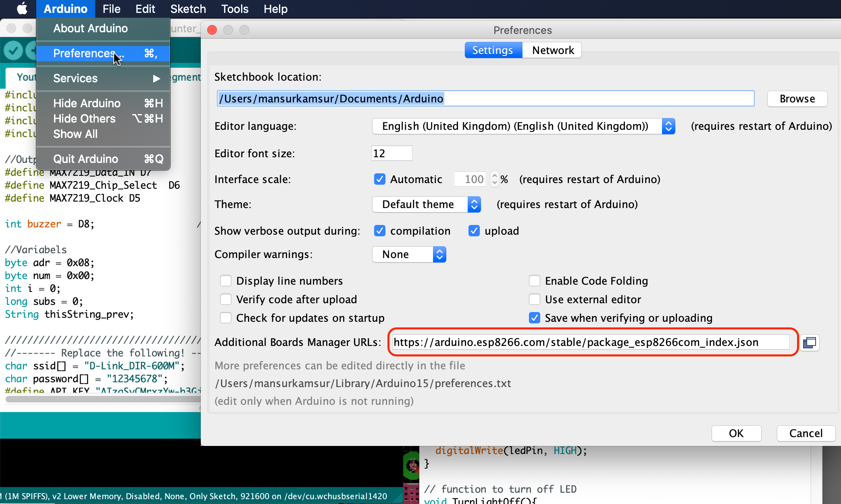Open the Edit menu
The height and width of the screenshot is (504, 841).
145,9
